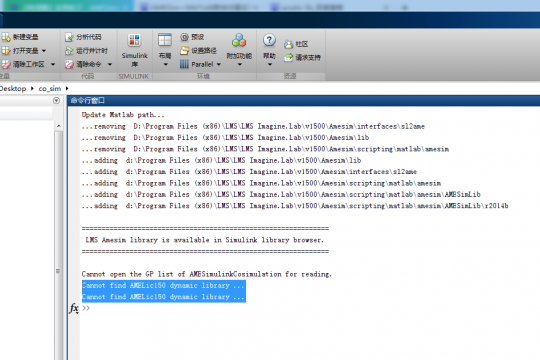Click the 设置路径 (Set Path) folder icon
Image resolution: width=540 pixels, height=360 pixels.
tap(185, 51)
